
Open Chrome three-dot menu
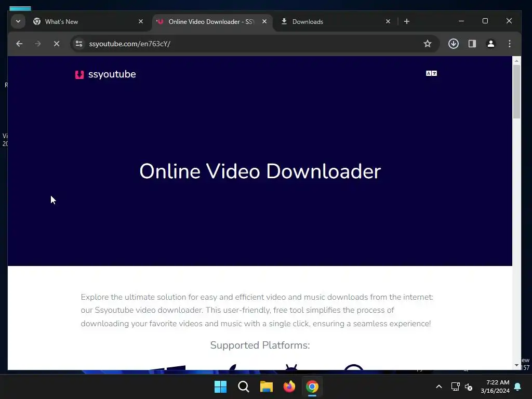[510, 44]
